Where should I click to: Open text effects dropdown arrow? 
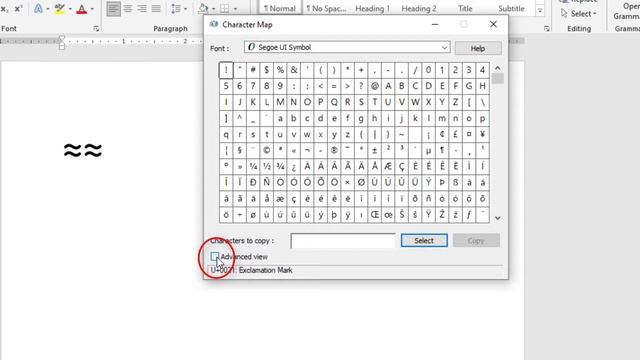(48, 9)
